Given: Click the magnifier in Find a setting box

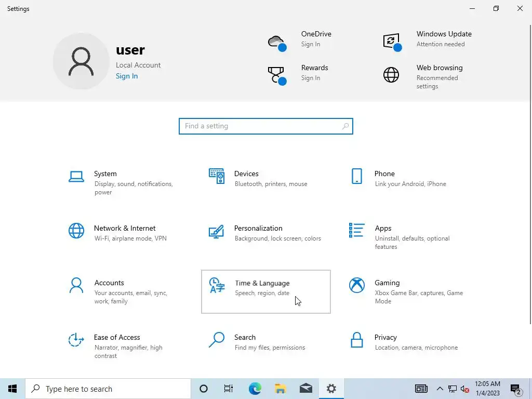Looking at the screenshot, I should pos(345,126).
